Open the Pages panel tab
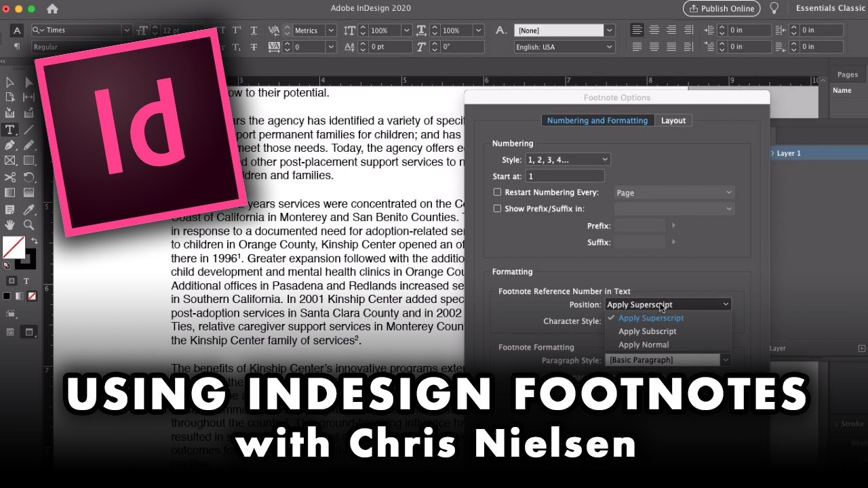 click(x=848, y=75)
